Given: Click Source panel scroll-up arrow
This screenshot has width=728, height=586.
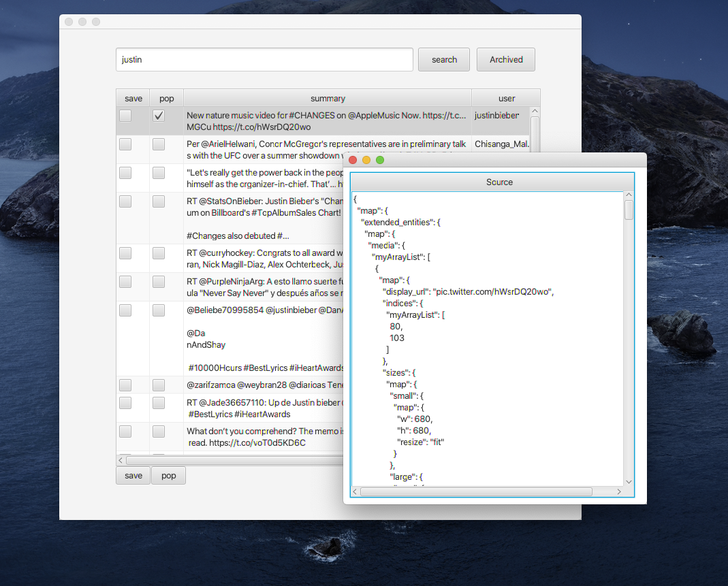Looking at the screenshot, I should point(629,195).
